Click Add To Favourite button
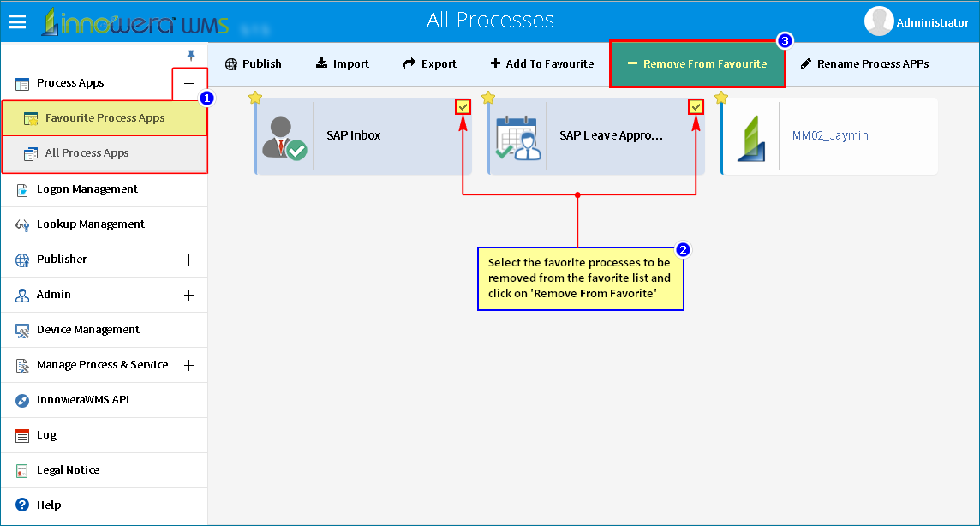The height and width of the screenshot is (526, 980). click(542, 63)
